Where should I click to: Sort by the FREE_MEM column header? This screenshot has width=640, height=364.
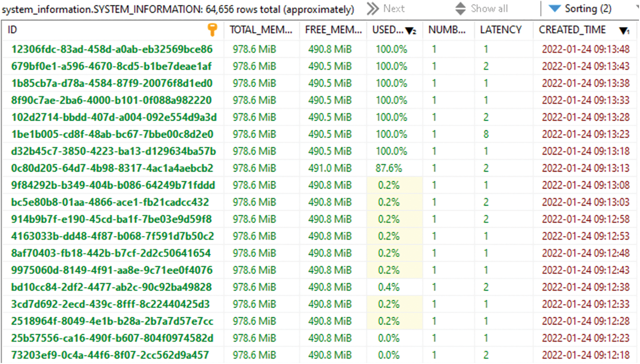[x=333, y=30]
